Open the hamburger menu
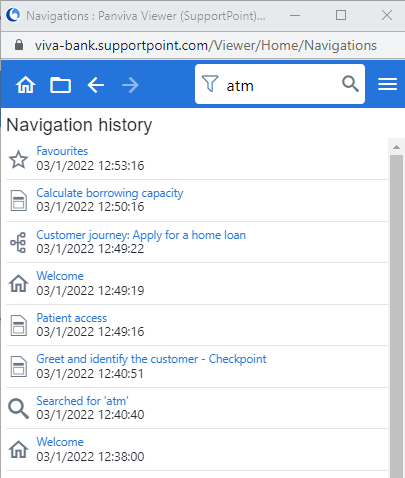The width and height of the screenshot is (405, 478). click(387, 84)
